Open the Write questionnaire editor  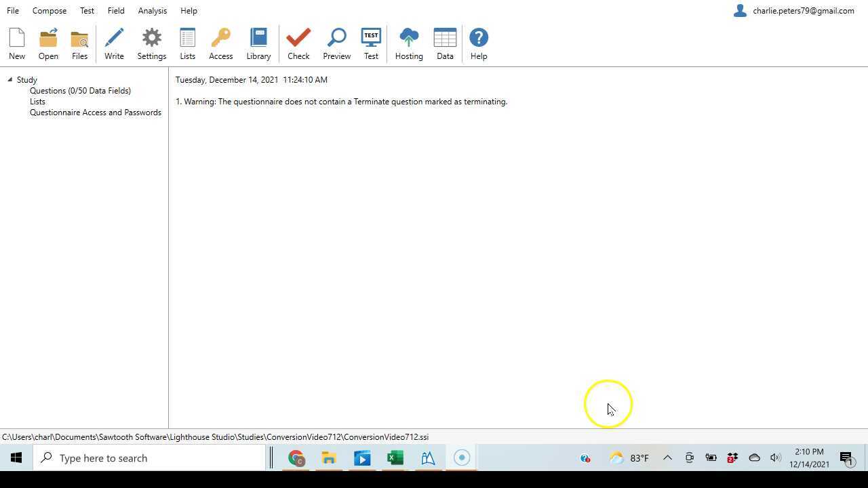pos(114,43)
